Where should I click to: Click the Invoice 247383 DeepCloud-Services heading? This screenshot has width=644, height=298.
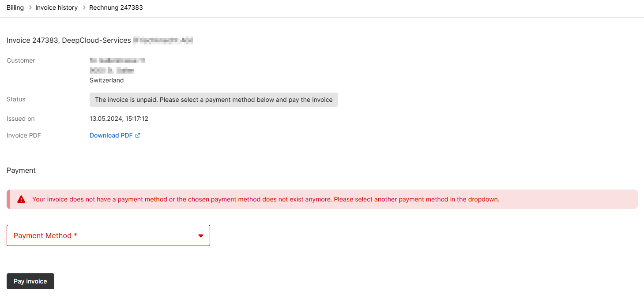69,41
